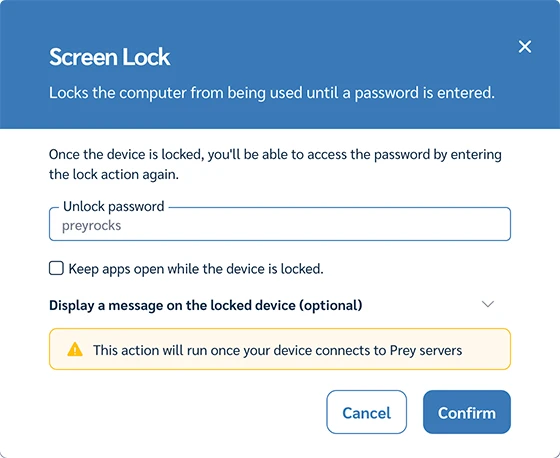
Task: Focus the Unlock password field
Action: tap(280, 224)
